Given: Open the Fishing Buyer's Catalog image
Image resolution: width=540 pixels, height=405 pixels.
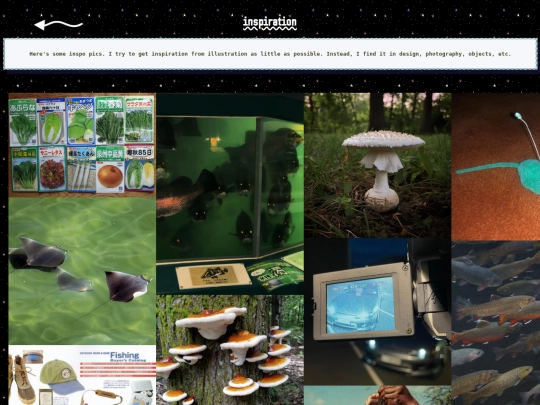Looking at the screenshot, I should click(x=82, y=375).
